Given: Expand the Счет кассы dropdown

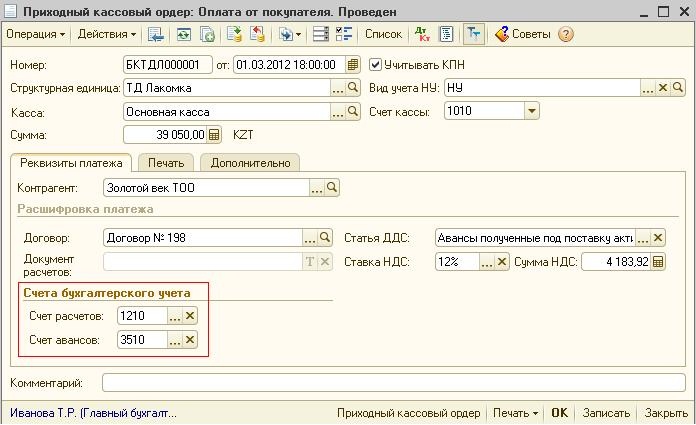Looking at the screenshot, I should pos(531,111).
